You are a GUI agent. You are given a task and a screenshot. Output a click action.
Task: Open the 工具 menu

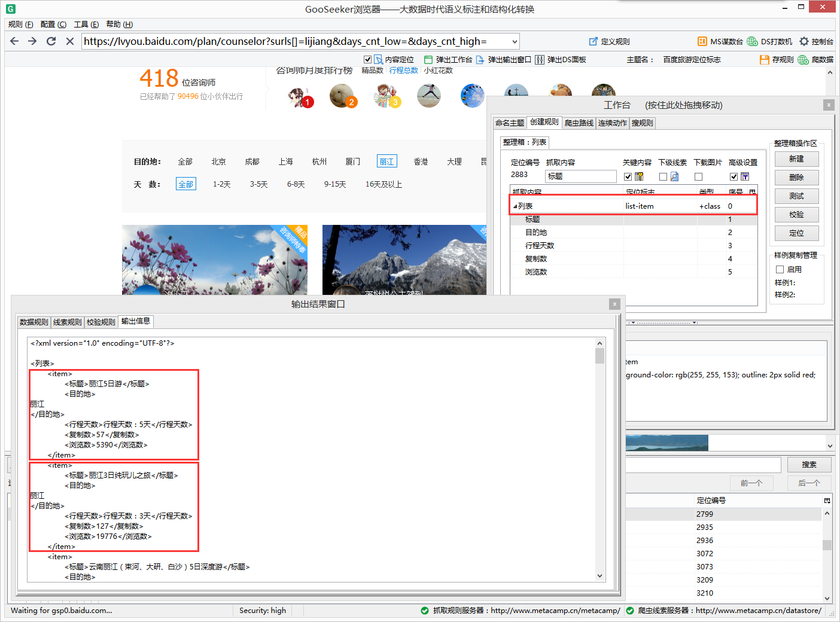tap(86, 25)
